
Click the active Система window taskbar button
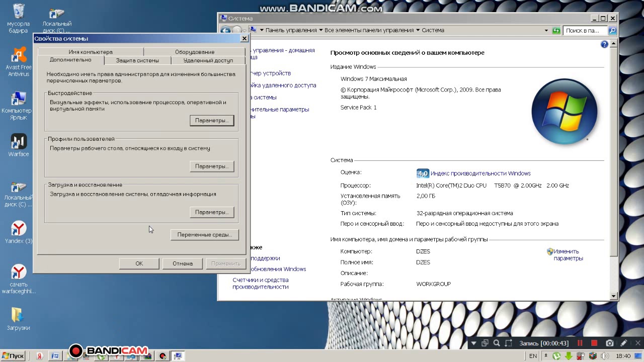point(178,356)
